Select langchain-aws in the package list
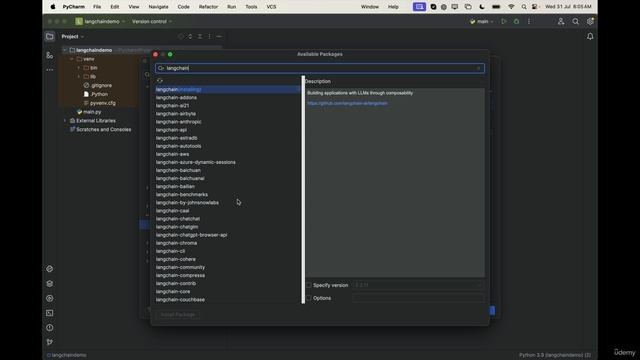The height and width of the screenshot is (360, 640). pyautogui.click(x=172, y=154)
